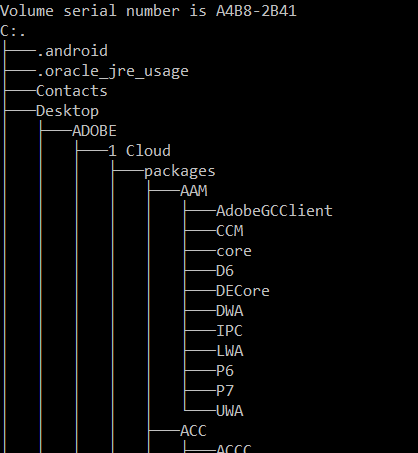Screen dimensions: 418x453
Task: Click the "Desktop" folder name
Action: click(x=67, y=111)
